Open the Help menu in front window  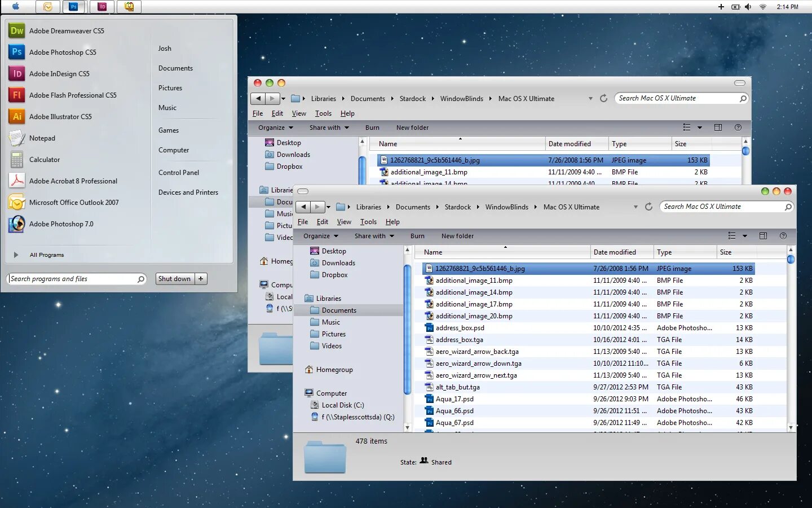pyautogui.click(x=392, y=222)
